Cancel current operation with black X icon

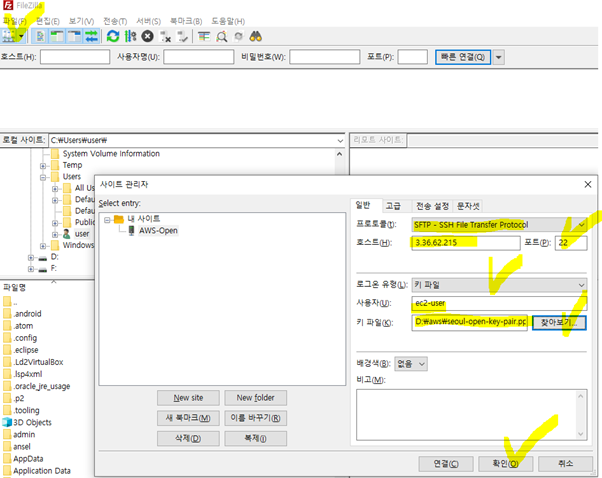click(147, 36)
